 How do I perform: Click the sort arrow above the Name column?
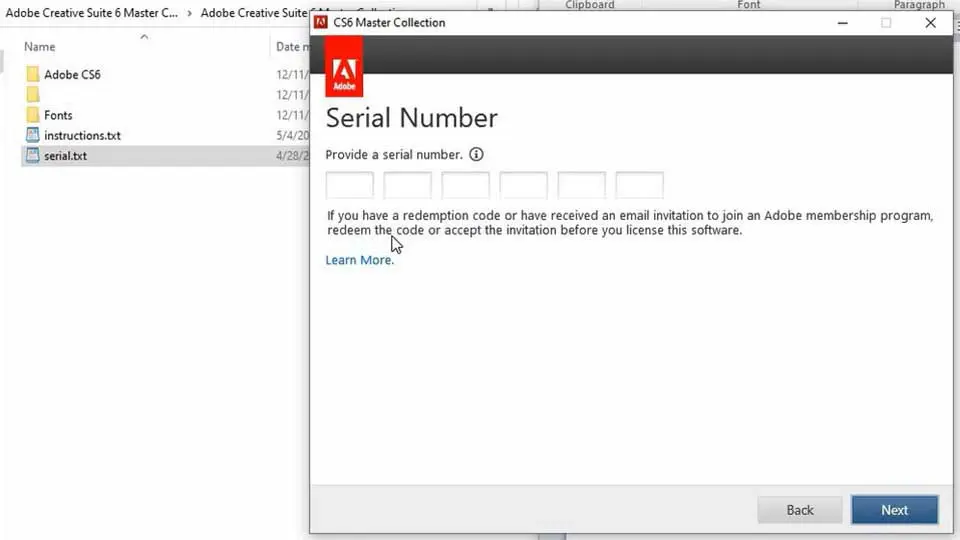pyautogui.click(x=144, y=37)
